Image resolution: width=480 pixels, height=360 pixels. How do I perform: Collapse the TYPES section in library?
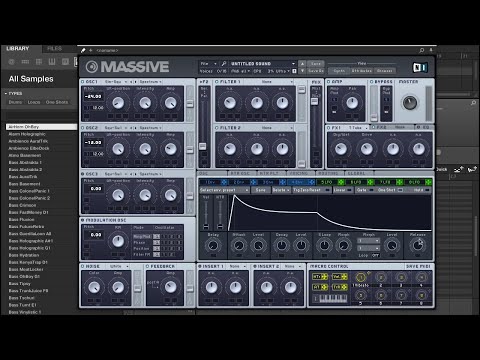coord(6,94)
